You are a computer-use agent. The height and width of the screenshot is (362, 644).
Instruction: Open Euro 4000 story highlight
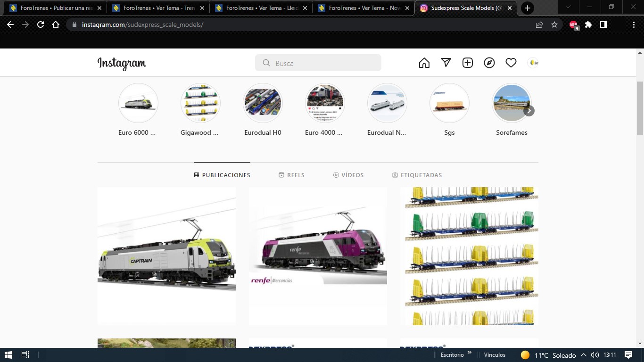coord(325,103)
